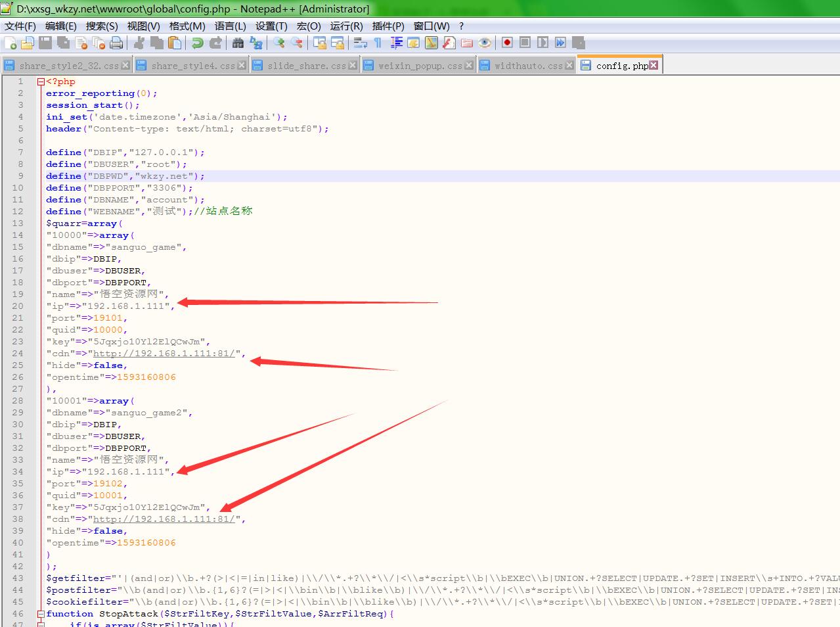This screenshot has height=627, width=840.
Task: Click the Undo arrow icon
Action: coord(197,43)
